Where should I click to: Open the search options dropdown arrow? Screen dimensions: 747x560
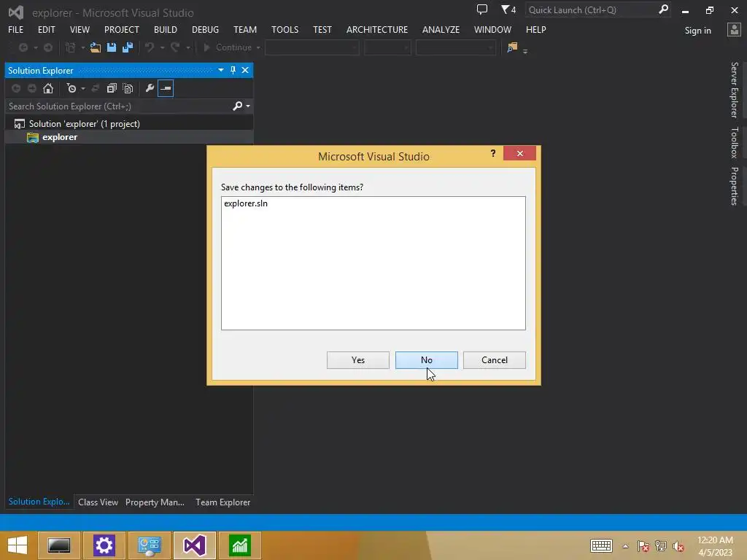(x=248, y=106)
